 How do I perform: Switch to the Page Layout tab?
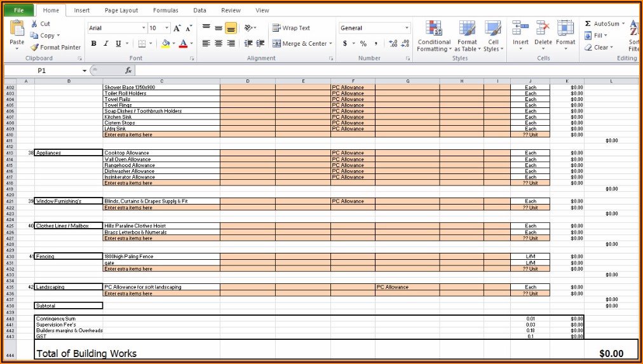tap(121, 10)
